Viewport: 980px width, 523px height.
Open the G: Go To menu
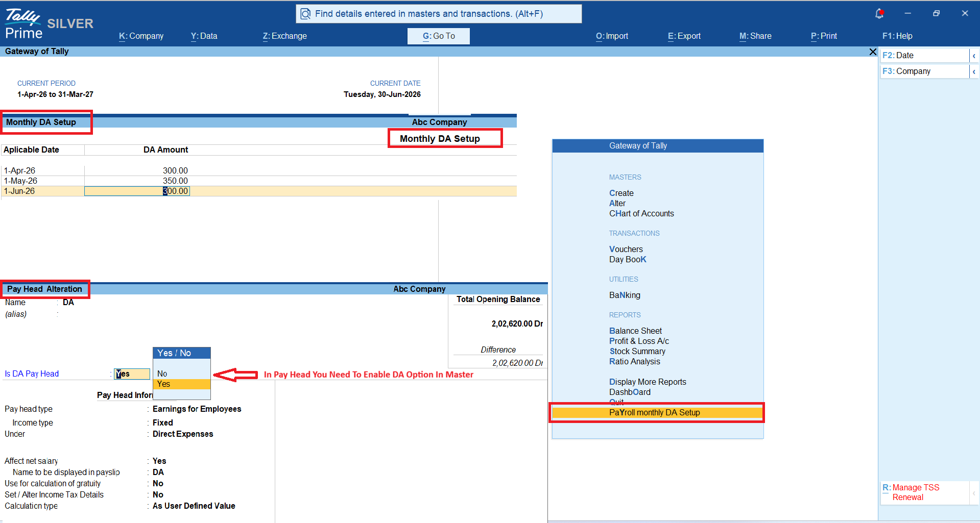click(439, 36)
